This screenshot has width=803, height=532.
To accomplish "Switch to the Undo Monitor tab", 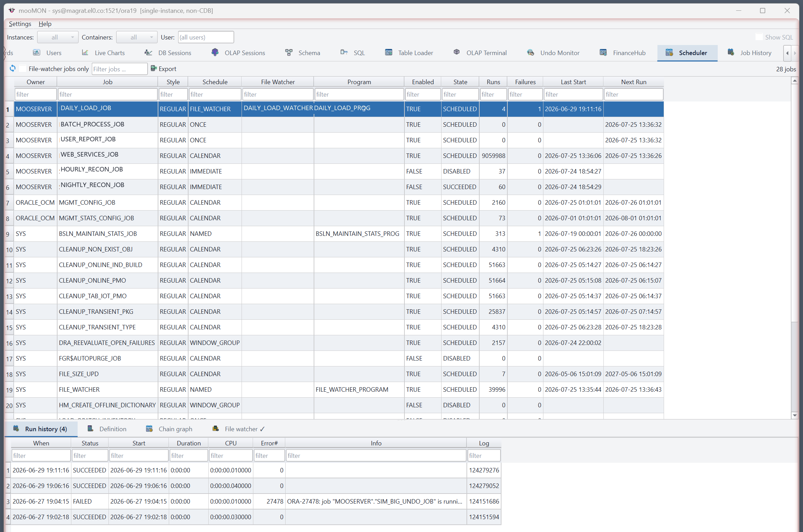I will tap(553, 53).
